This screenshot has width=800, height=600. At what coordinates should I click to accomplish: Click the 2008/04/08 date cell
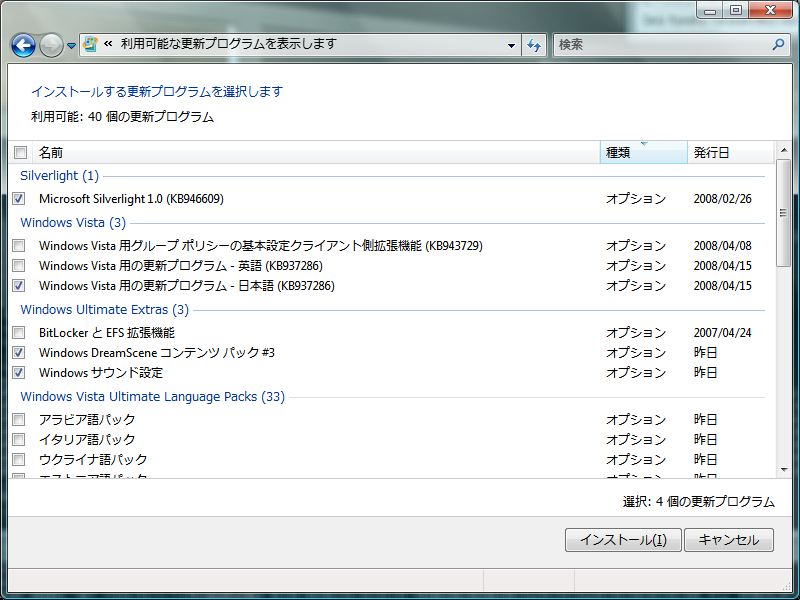(722, 245)
